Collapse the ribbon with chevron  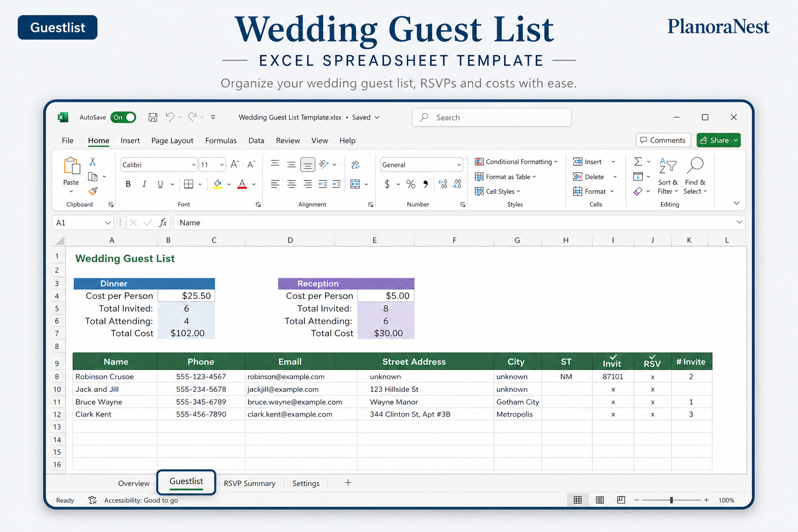point(736,203)
